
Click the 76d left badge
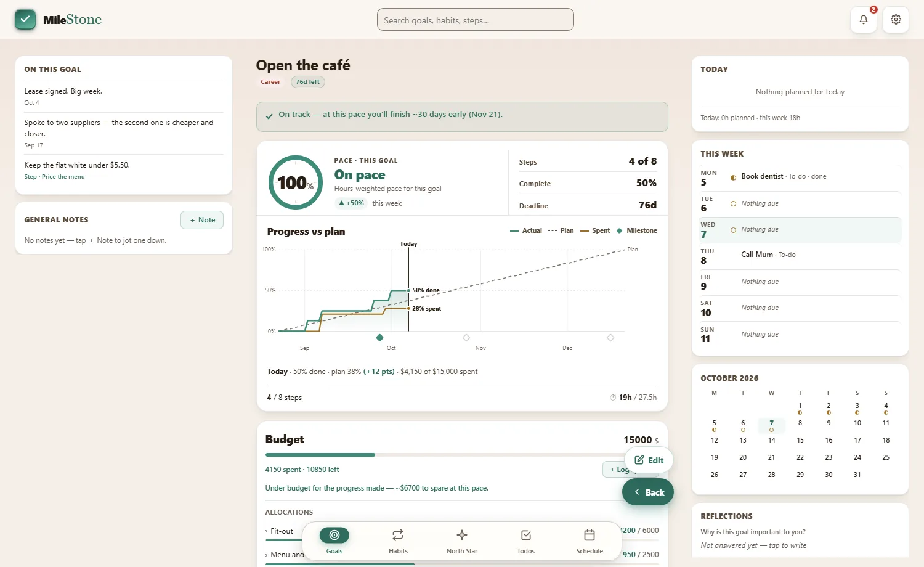(307, 82)
